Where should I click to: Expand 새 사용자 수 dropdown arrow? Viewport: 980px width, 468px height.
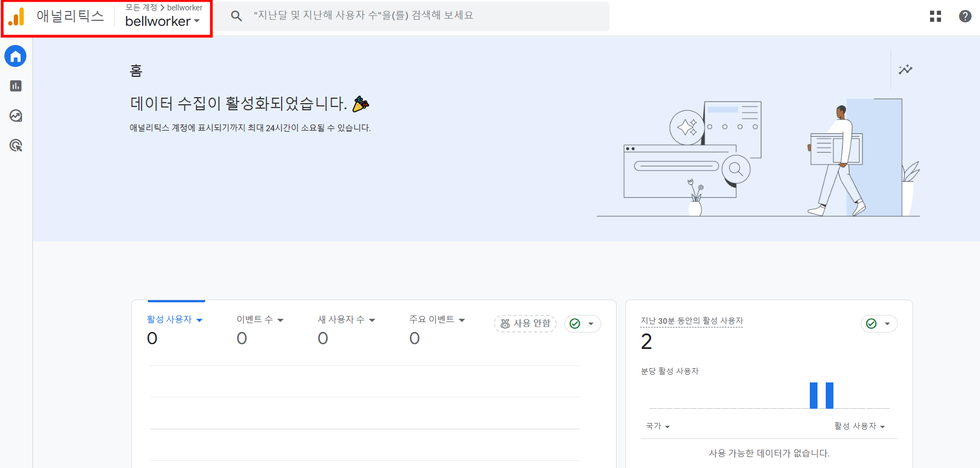[372, 320]
